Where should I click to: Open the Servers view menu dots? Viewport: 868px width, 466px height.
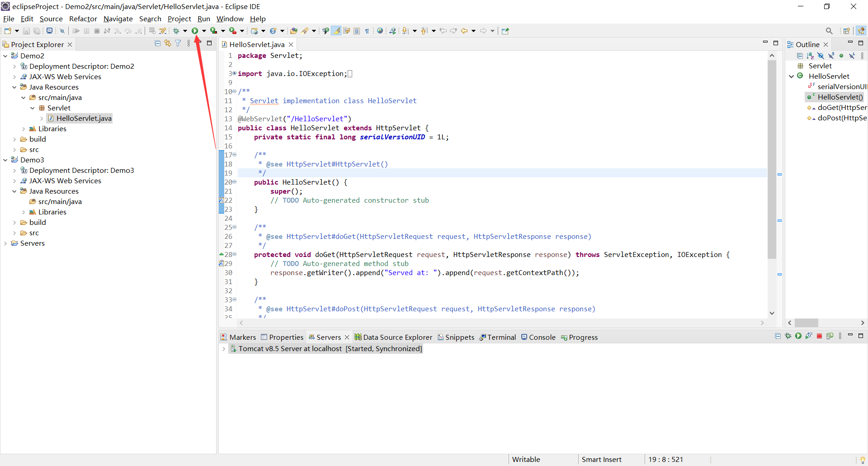(840, 336)
